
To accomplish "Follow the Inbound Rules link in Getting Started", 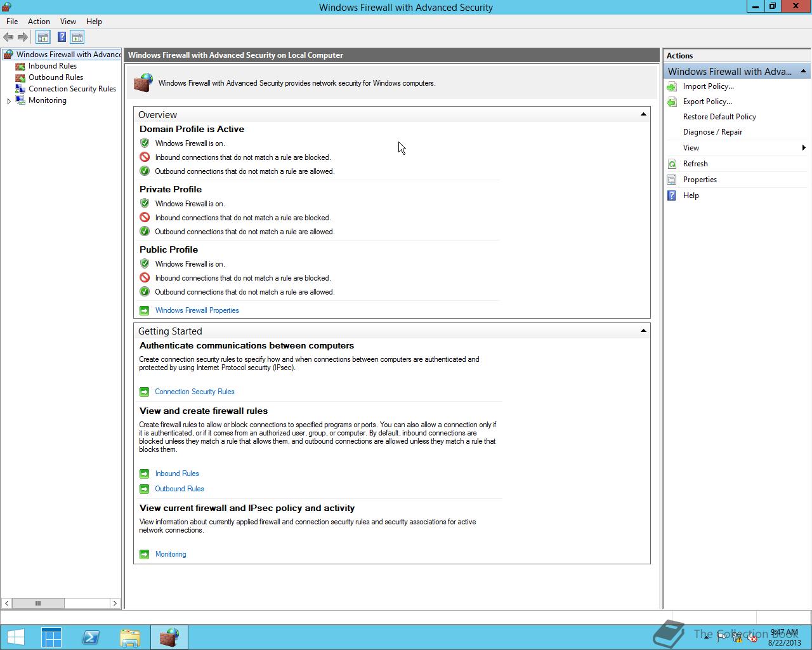I will [x=177, y=474].
